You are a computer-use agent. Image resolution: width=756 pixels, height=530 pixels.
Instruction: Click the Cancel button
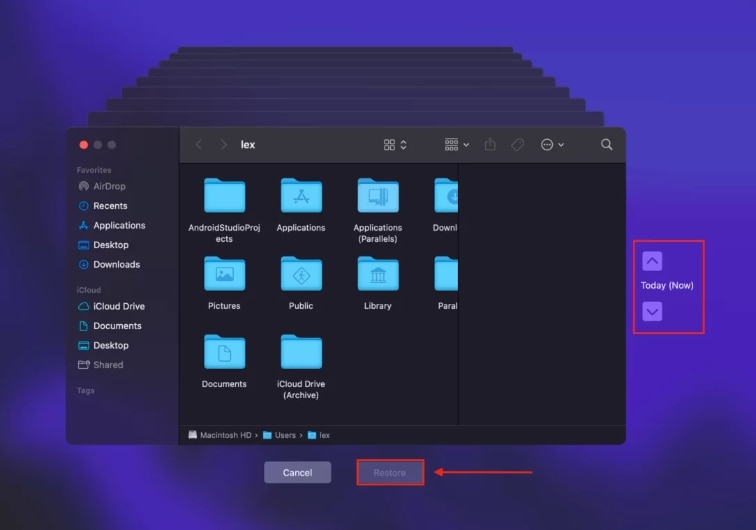coord(297,472)
